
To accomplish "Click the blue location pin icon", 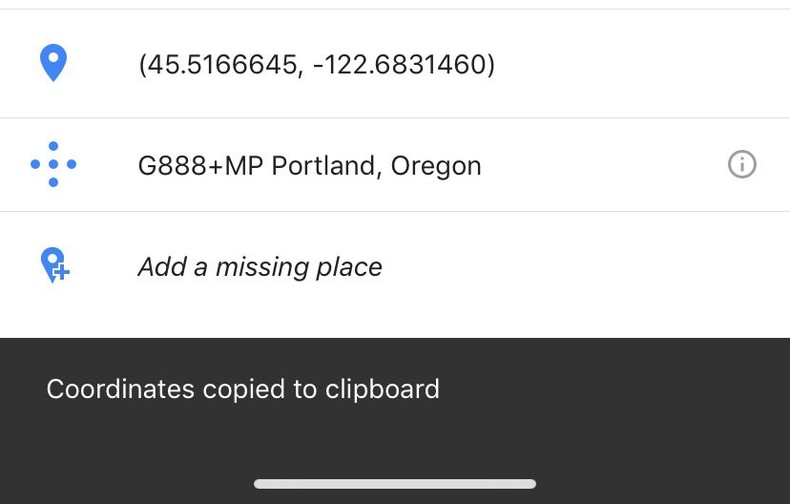I will point(53,63).
